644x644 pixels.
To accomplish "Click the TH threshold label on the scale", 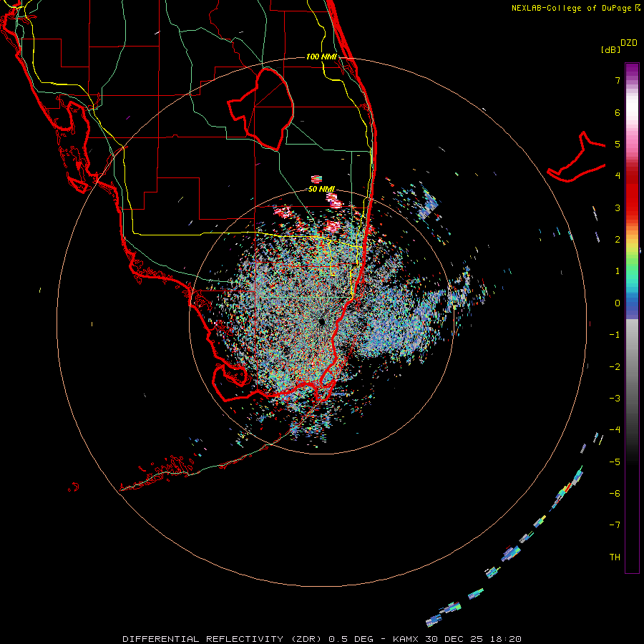I will pos(615,557).
